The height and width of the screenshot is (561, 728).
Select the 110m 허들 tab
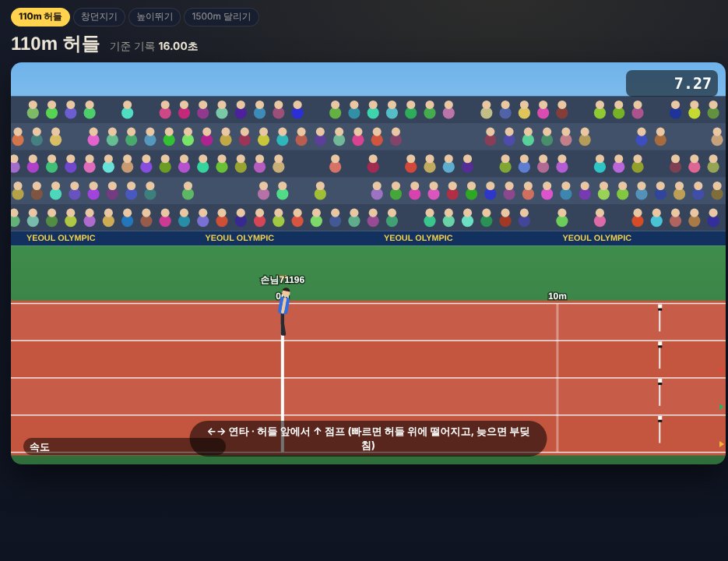pyautogui.click(x=40, y=16)
